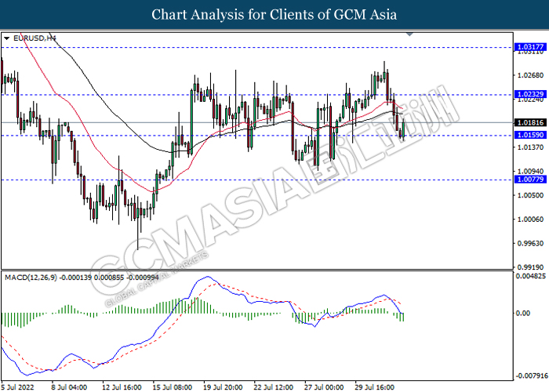Click the current price 1.01816 label
This screenshot has height=392, width=549.
click(530, 122)
